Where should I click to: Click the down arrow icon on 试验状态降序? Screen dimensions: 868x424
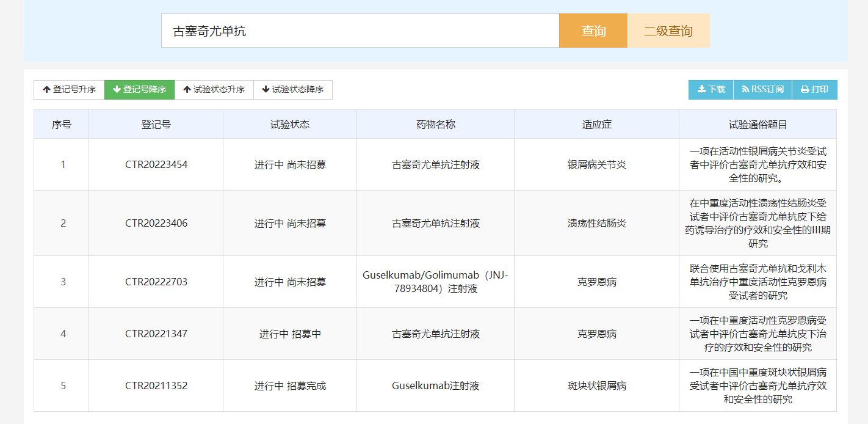coord(265,90)
